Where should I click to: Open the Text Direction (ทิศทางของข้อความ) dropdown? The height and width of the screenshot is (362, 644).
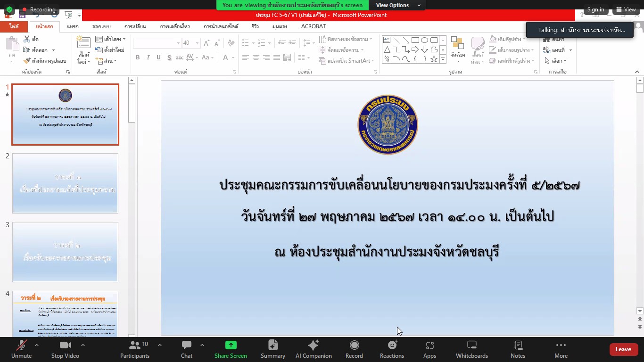[x=346, y=39]
